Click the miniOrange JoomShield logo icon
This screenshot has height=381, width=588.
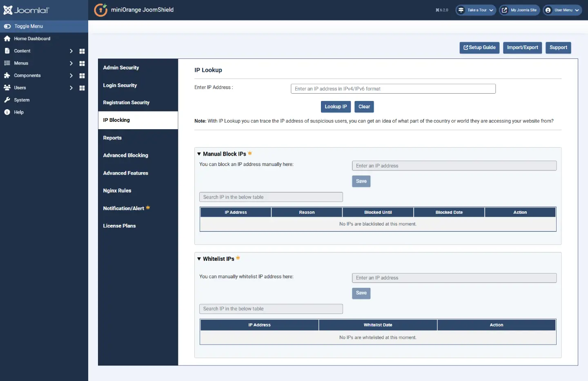click(x=101, y=10)
